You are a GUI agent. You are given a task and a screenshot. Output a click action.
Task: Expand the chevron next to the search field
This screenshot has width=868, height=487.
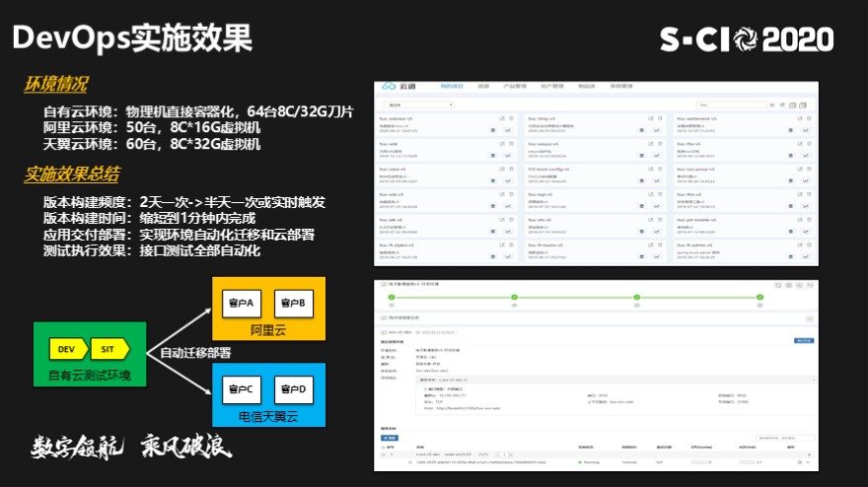[x=772, y=104]
